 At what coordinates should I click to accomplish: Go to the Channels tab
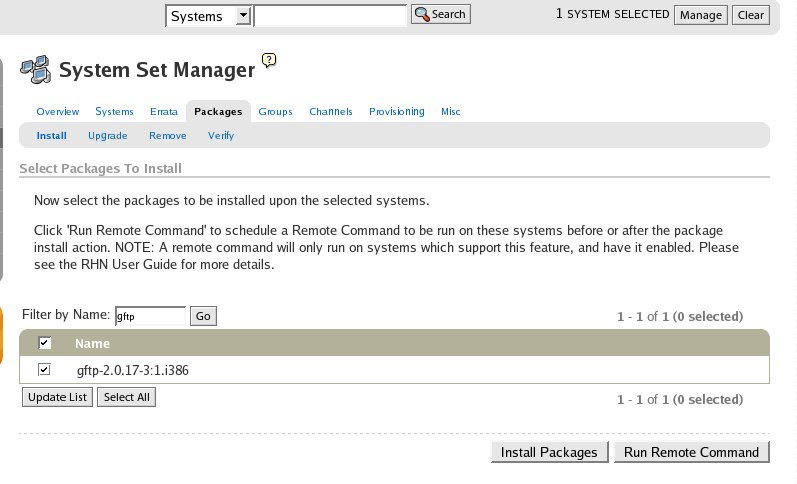(x=330, y=112)
